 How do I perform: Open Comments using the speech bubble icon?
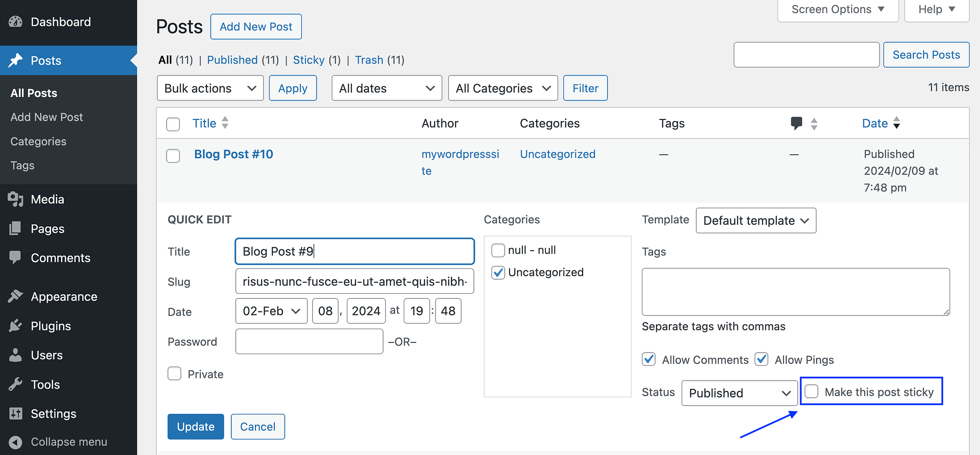click(16, 258)
